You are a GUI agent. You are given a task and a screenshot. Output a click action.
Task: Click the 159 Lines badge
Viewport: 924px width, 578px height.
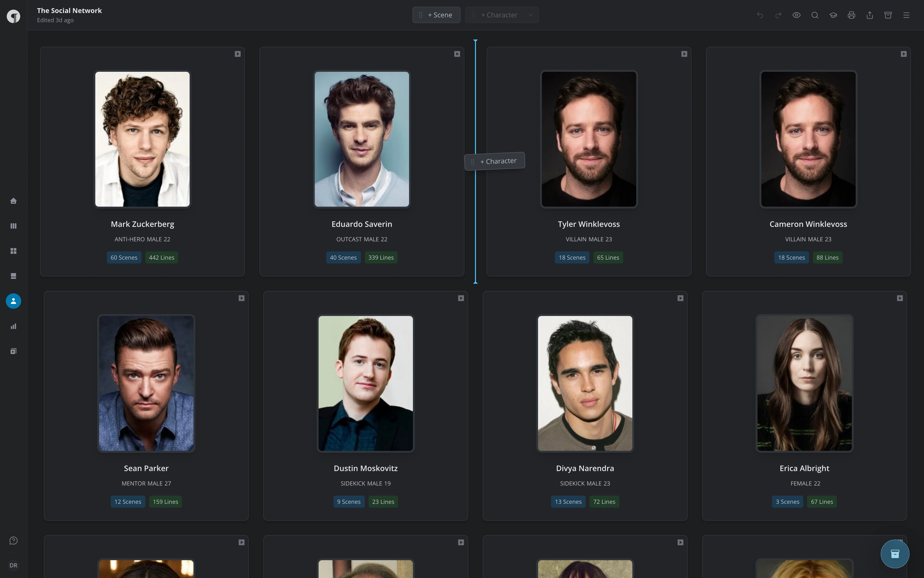point(165,502)
